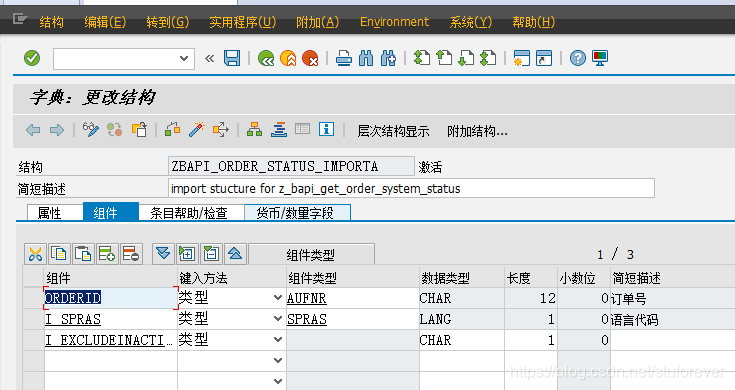Click the Print icon
Screen dimensions: 735x390
(344, 59)
